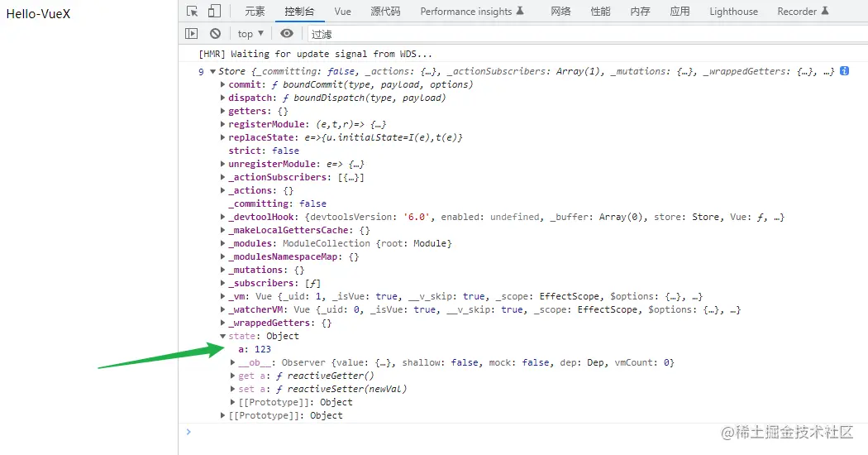This screenshot has width=868, height=455.
Task: Expand the commit boundCommit entry
Action: (x=222, y=84)
